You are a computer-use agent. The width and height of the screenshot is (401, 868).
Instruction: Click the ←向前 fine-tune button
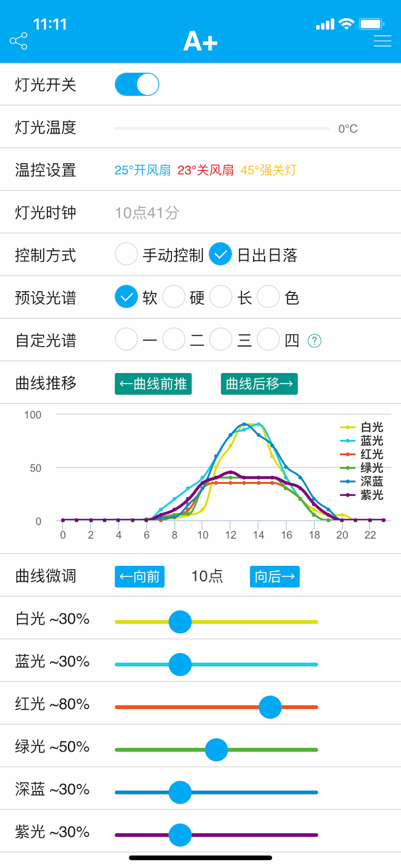coord(139,576)
